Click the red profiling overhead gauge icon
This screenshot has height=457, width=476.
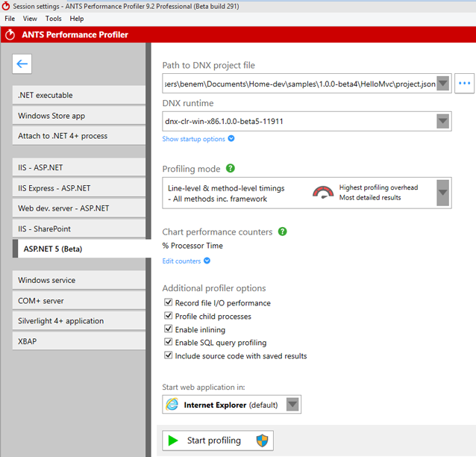pos(323,193)
